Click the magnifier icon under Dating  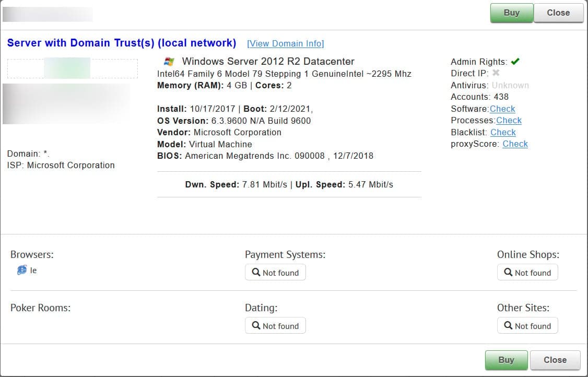tap(256, 325)
